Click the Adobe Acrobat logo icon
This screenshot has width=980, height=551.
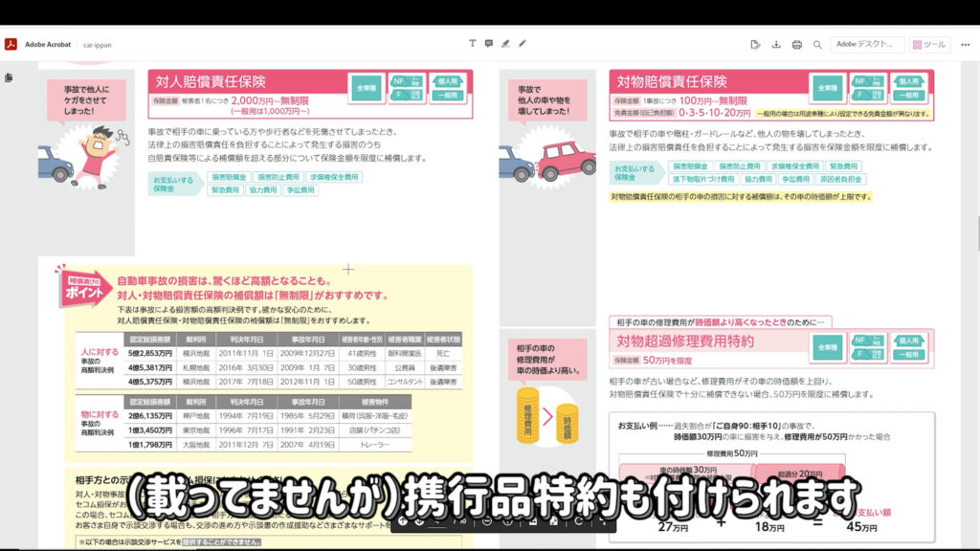point(11,44)
